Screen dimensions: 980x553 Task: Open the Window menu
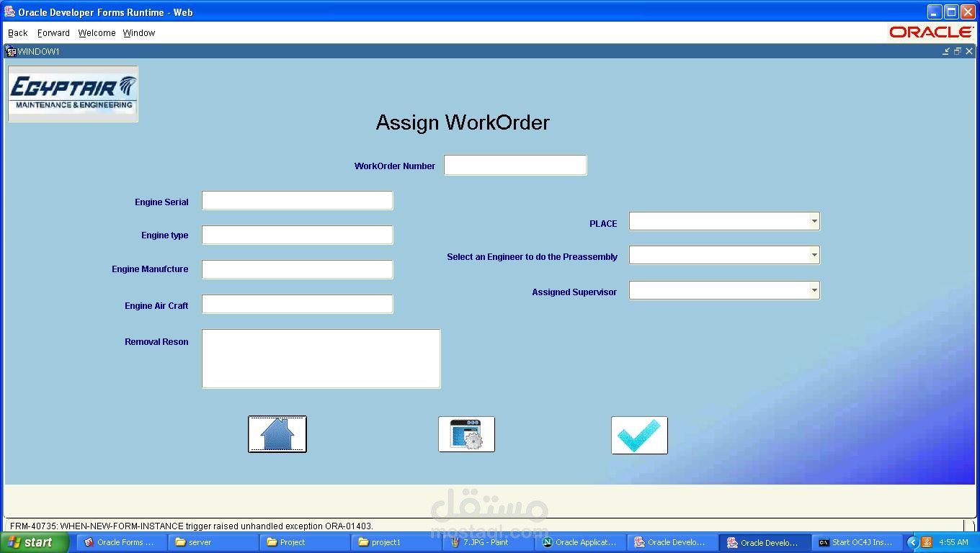[138, 32]
